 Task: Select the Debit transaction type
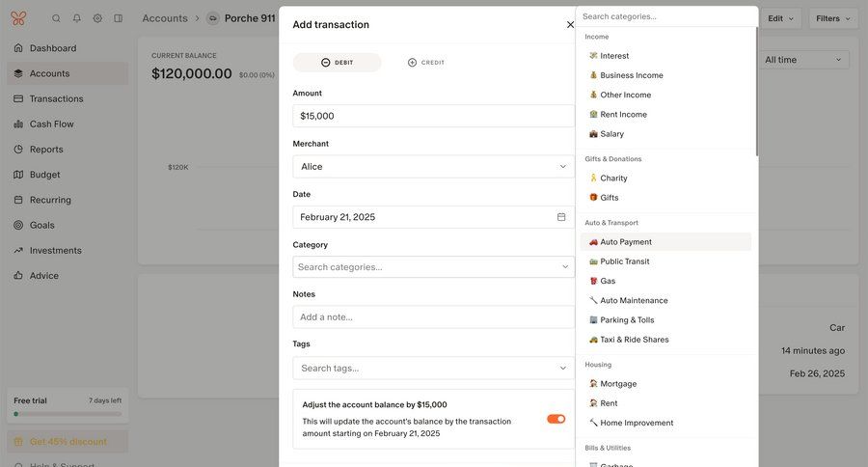click(338, 63)
